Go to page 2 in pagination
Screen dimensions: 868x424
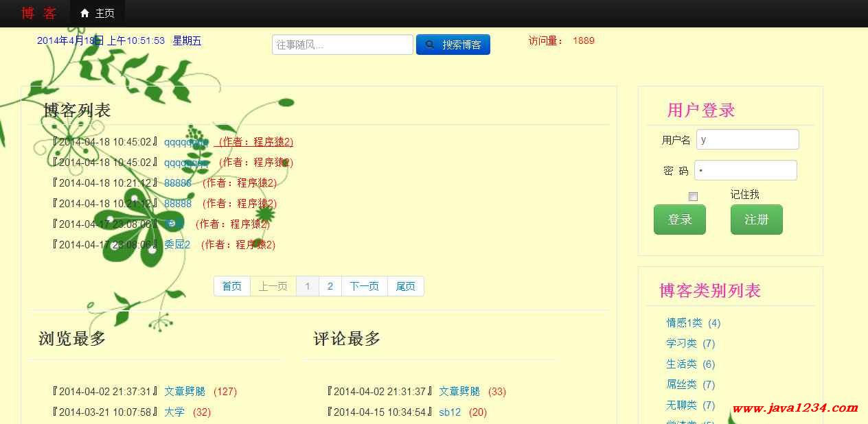[330, 286]
